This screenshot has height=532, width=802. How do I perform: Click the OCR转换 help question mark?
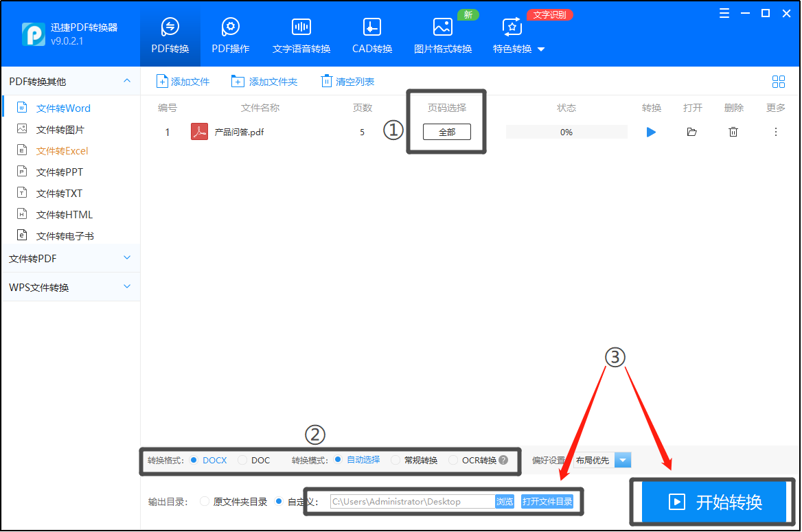(x=504, y=460)
